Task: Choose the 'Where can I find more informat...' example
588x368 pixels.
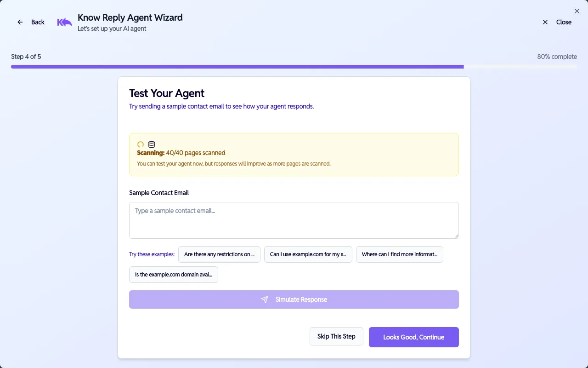Action: [399, 254]
